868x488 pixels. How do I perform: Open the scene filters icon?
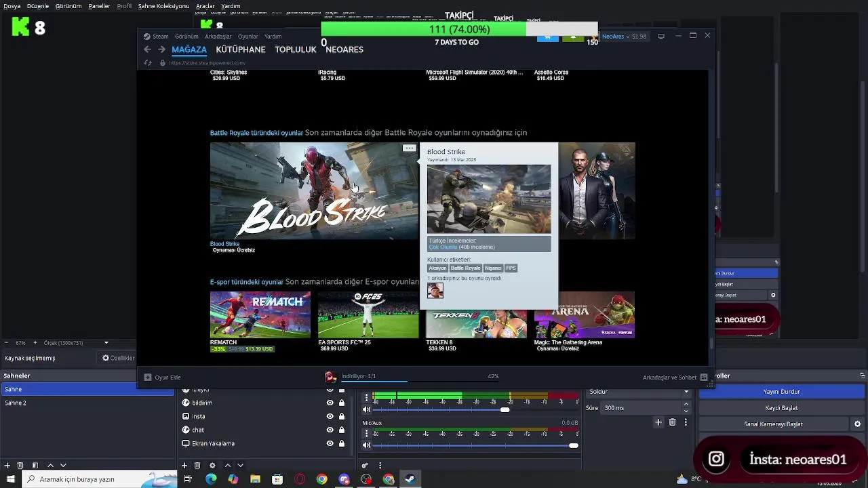35,466
